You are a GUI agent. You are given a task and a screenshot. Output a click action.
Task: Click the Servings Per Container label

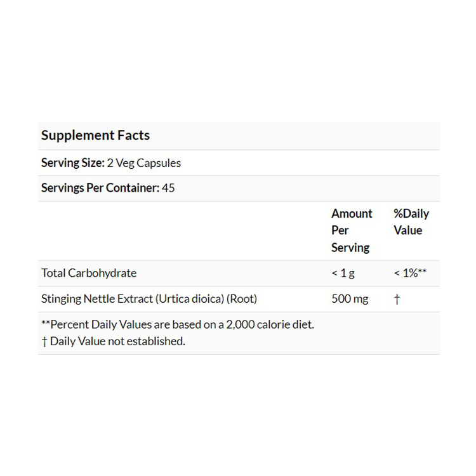coord(100,188)
